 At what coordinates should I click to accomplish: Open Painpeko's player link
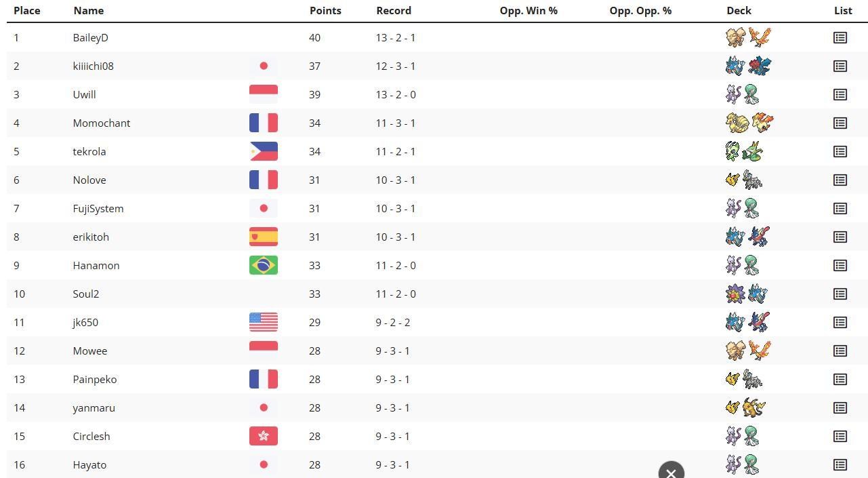95,380
